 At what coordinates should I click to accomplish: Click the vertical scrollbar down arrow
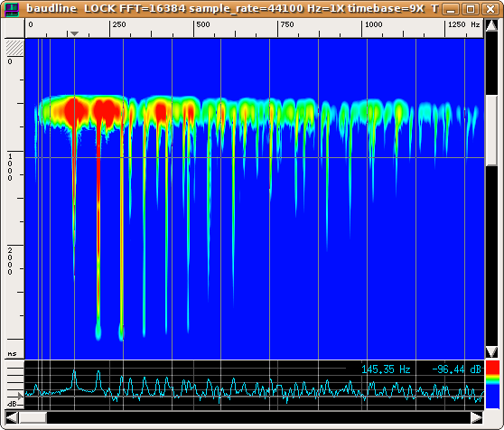pyautogui.click(x=491, y=352)
